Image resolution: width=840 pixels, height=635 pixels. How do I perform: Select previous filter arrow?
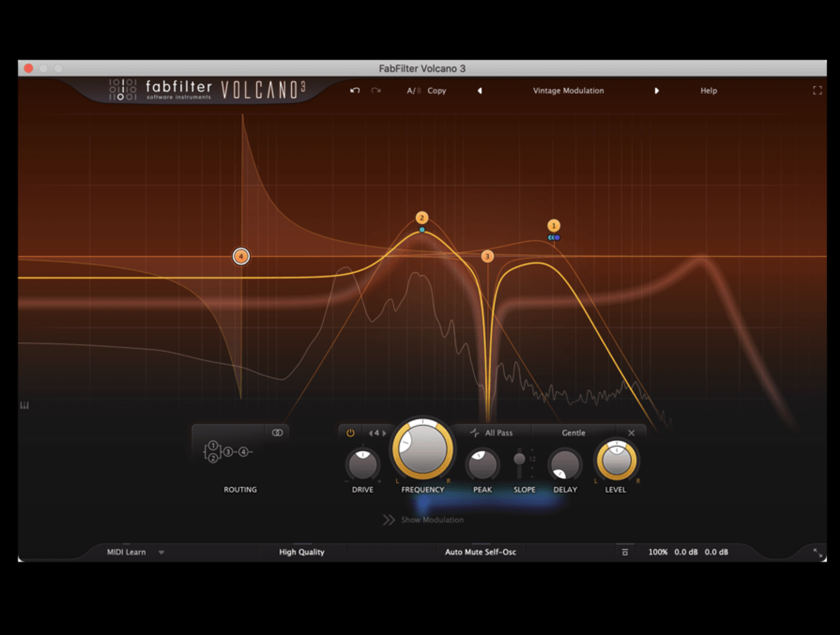tap(370, 433)
